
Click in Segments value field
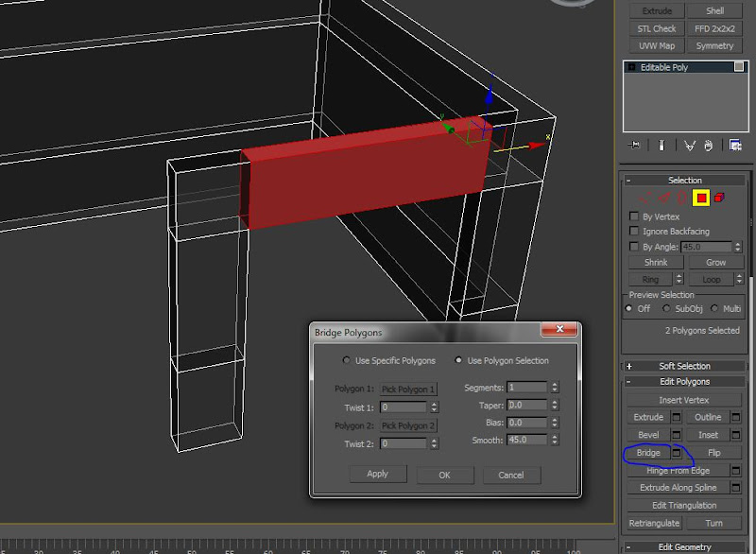click(x=527, y=388)
